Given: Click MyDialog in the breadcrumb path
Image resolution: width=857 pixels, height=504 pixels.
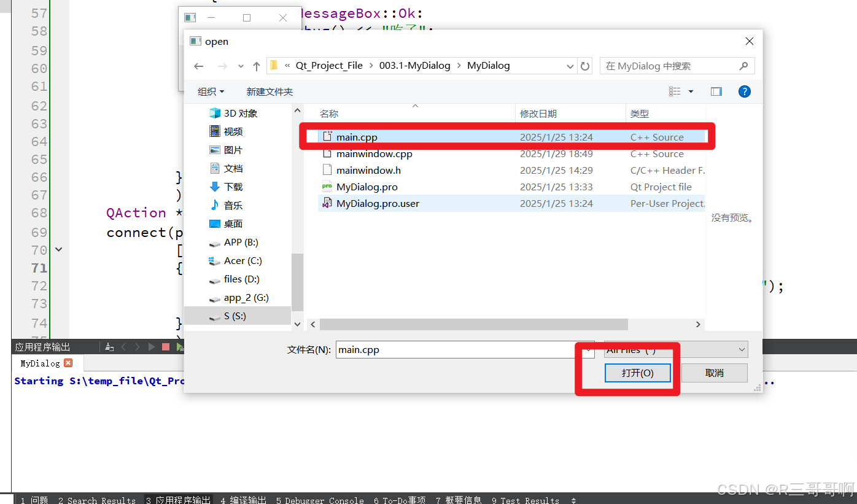Looking at the screenshot, I should tap(489, 66).
